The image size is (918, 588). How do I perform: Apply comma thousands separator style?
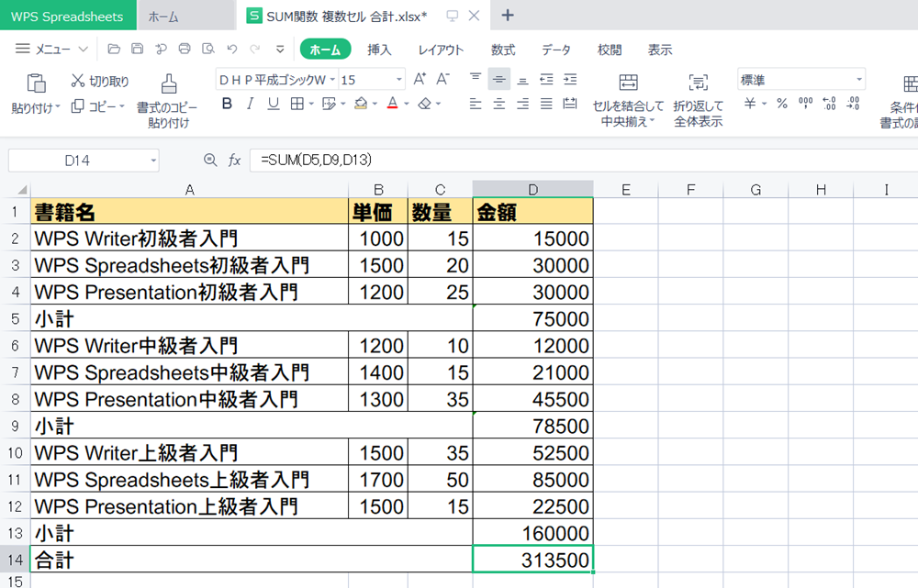[806, 104]
